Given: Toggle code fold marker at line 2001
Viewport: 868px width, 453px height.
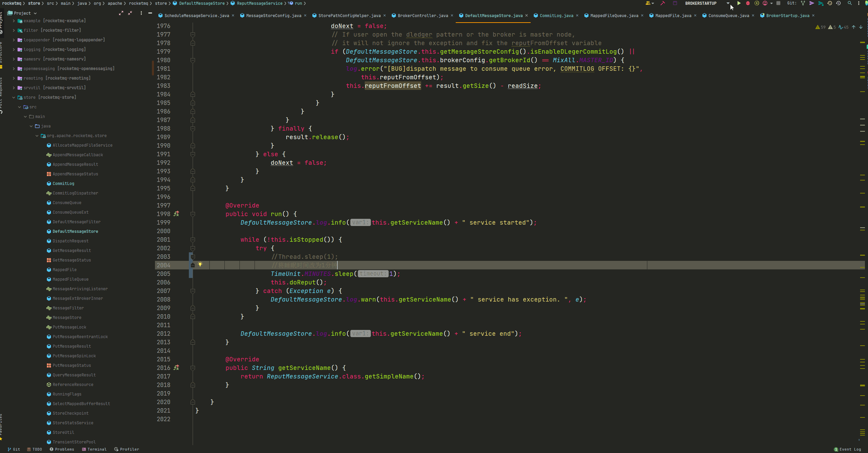Looking at the screenshot, I should coord(193,240).
